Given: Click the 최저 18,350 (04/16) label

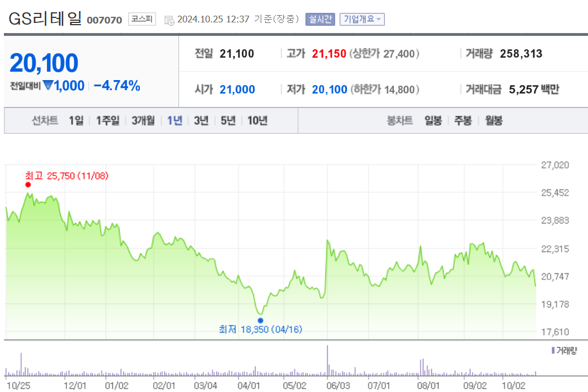Looking at the screenshot, I should [x=261, y=329].
